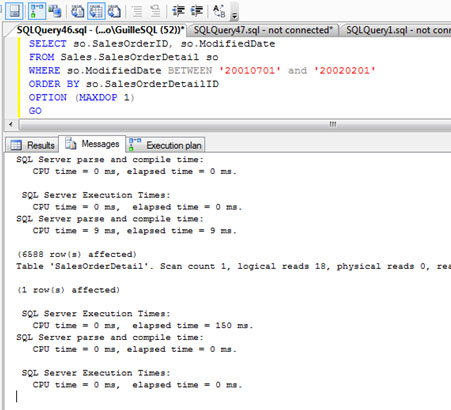This screenshot has width=451, height=410.
Task: Choose Results to File icon
Action: pyautogui.click(x=115, y=11)
